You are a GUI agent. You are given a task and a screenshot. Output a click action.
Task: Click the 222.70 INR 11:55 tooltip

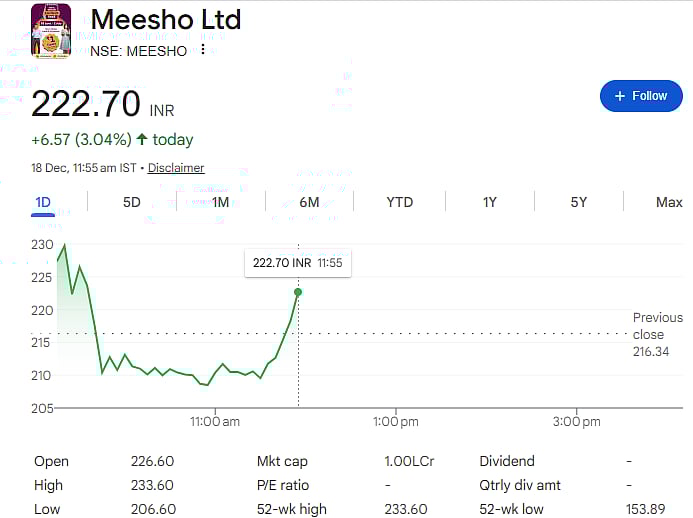click(x=298, y=263)
